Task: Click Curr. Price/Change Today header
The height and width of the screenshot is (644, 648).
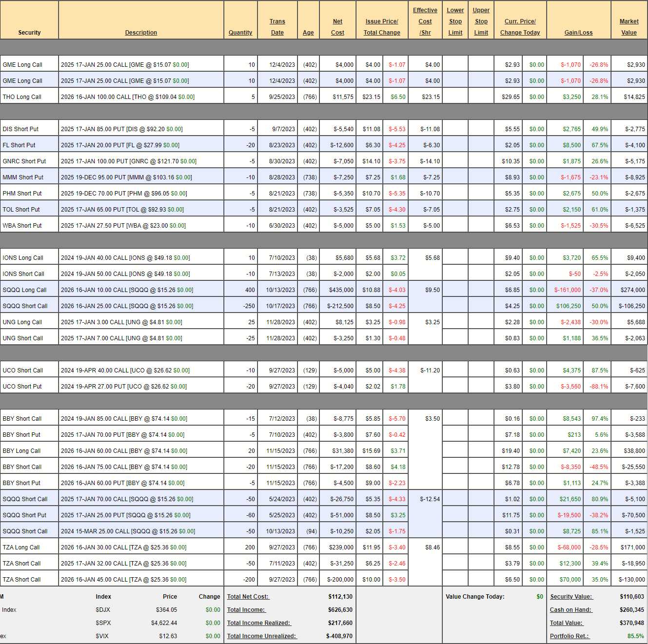Action: point(520,27)
